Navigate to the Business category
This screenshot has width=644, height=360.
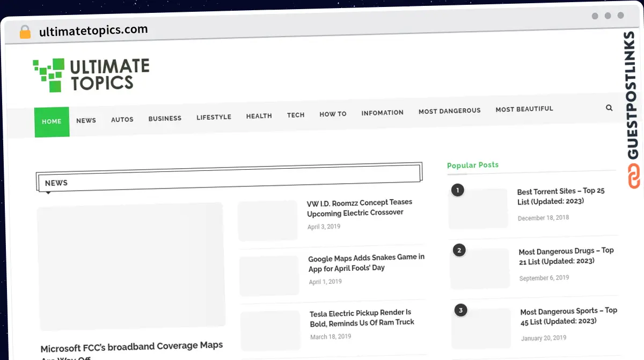click(x=165, y=118)
